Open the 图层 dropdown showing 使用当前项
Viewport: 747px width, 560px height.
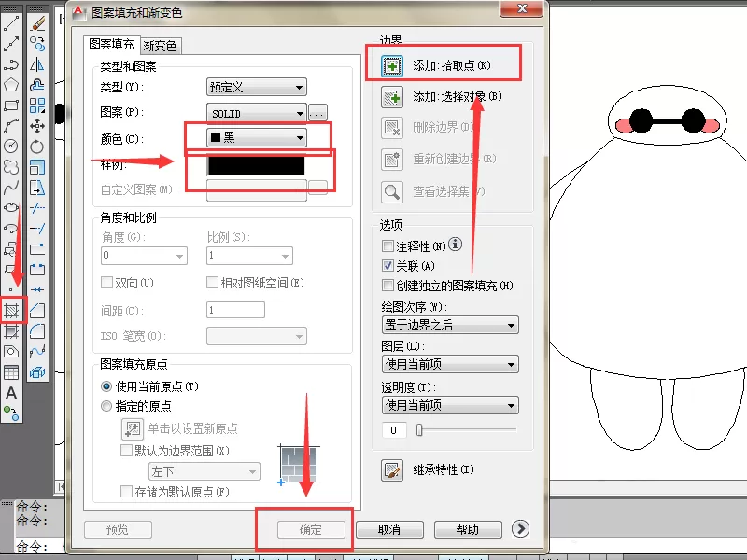(x=450, y=365)
